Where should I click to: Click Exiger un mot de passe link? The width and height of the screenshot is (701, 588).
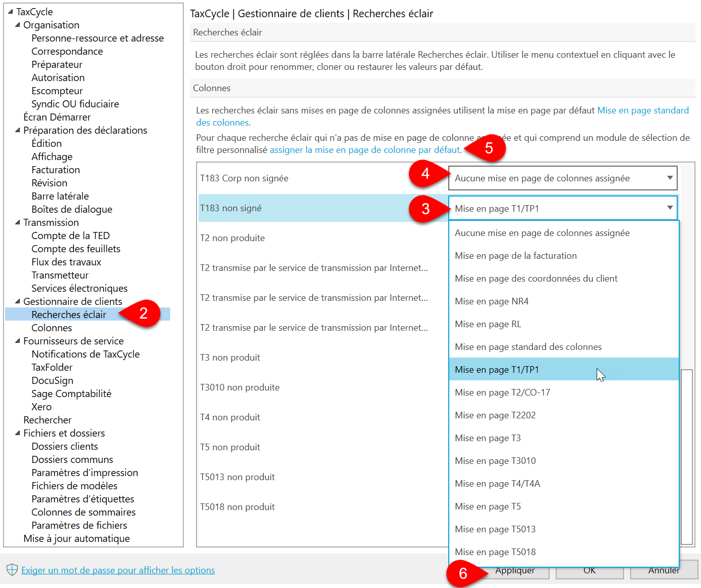(118, 570)
